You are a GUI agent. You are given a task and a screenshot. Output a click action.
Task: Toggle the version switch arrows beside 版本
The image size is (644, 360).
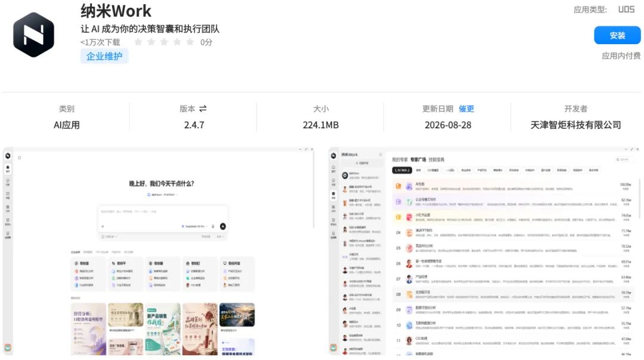click(203, 109)
